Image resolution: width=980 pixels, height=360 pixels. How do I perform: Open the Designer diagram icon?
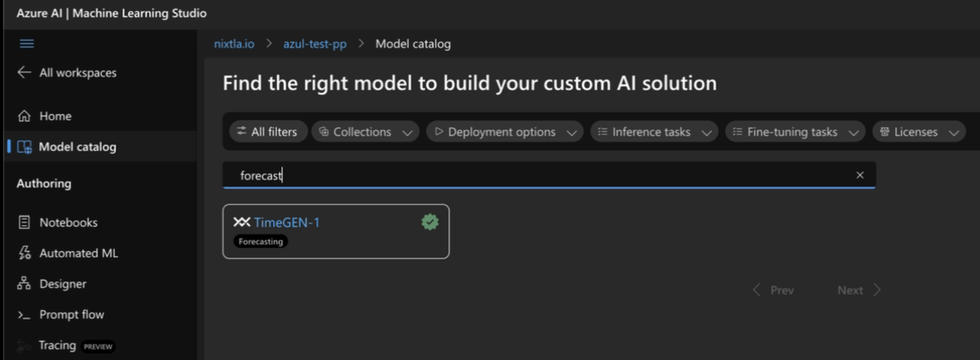coord(24,284)
